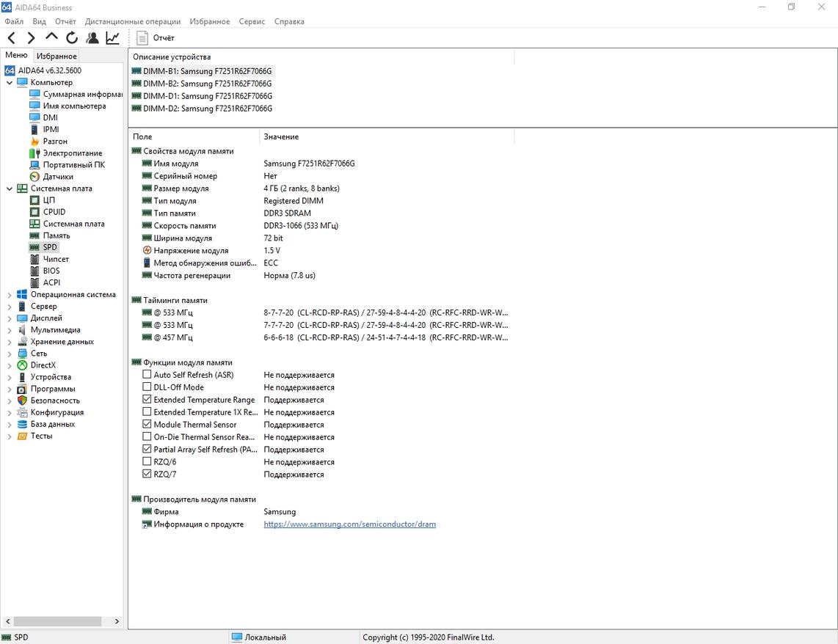Click the Хранение данных storage icon
838x644 pixels.
[22, 342]
